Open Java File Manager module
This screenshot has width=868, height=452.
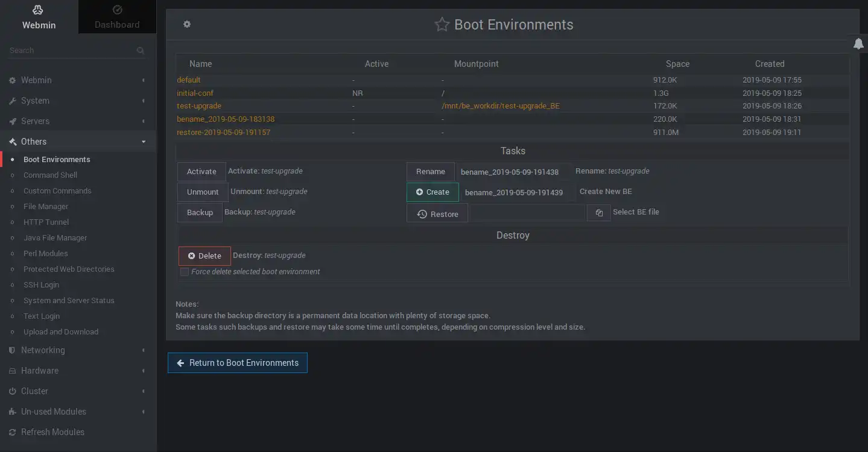pyautogui.click(x=55, y=237)
